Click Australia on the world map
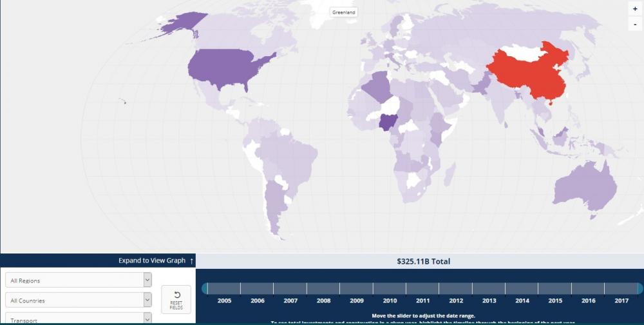 (583, 187)
